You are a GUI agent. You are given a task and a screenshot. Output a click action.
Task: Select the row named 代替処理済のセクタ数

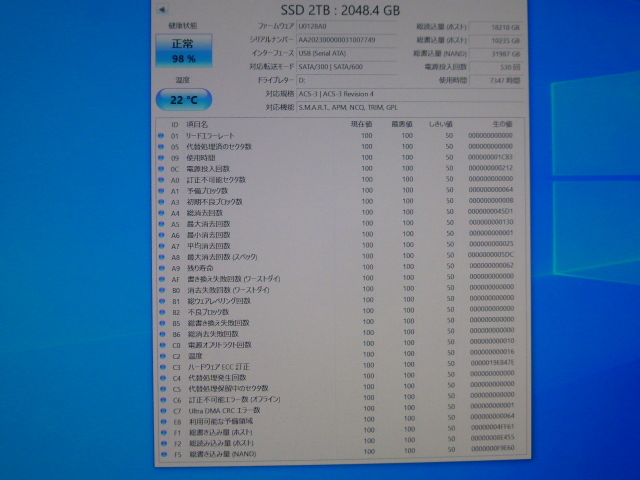point(341,147)
